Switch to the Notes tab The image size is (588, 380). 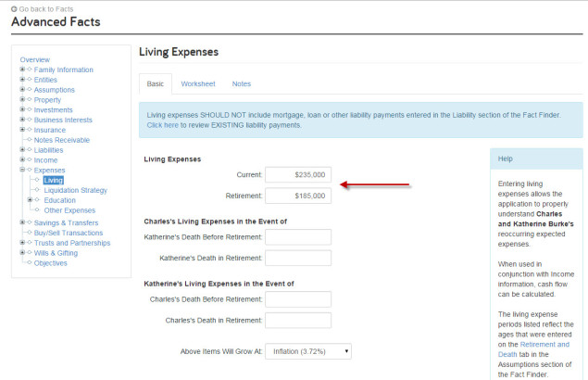click(x=242, y=83)
